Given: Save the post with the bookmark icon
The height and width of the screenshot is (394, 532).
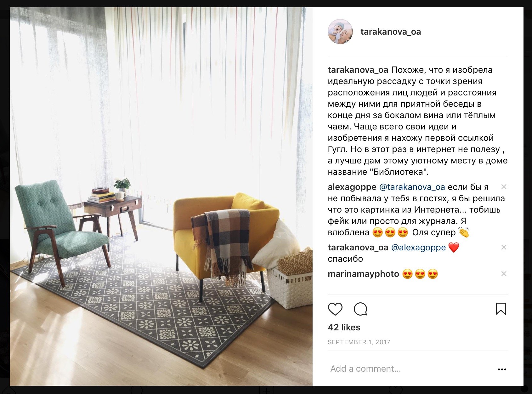Looking at the screenshot, I should pyautogui.click(x=501, y=309).
